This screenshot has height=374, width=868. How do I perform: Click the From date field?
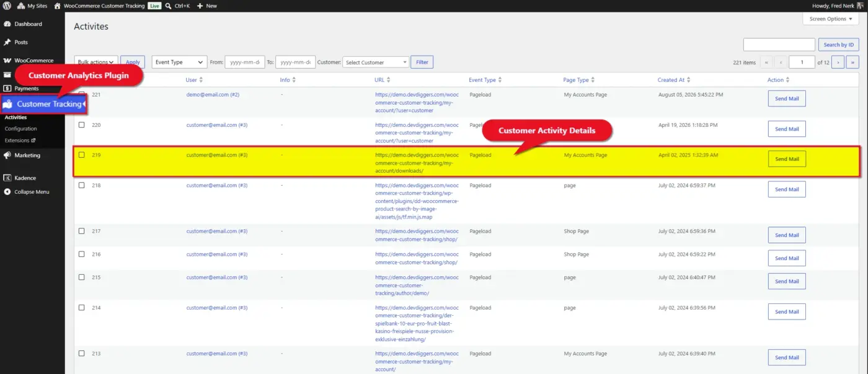(245, 62)
